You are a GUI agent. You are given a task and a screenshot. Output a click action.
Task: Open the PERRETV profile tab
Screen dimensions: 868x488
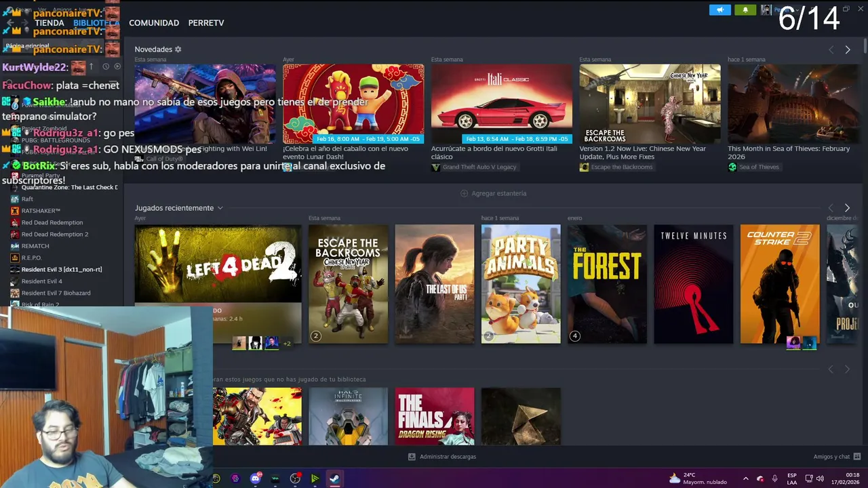pyautogui.click(x=206, y=23)
